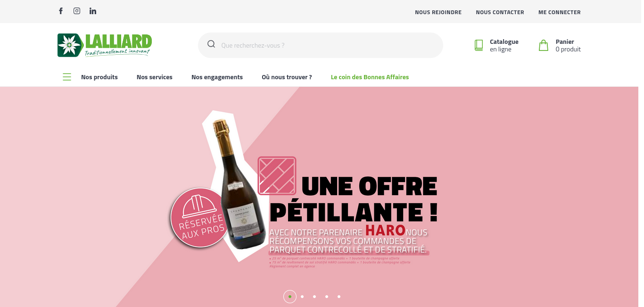Screen dimensions: 644x307
Task: Select the third carousel slide dot
Action: pos(314,297)
